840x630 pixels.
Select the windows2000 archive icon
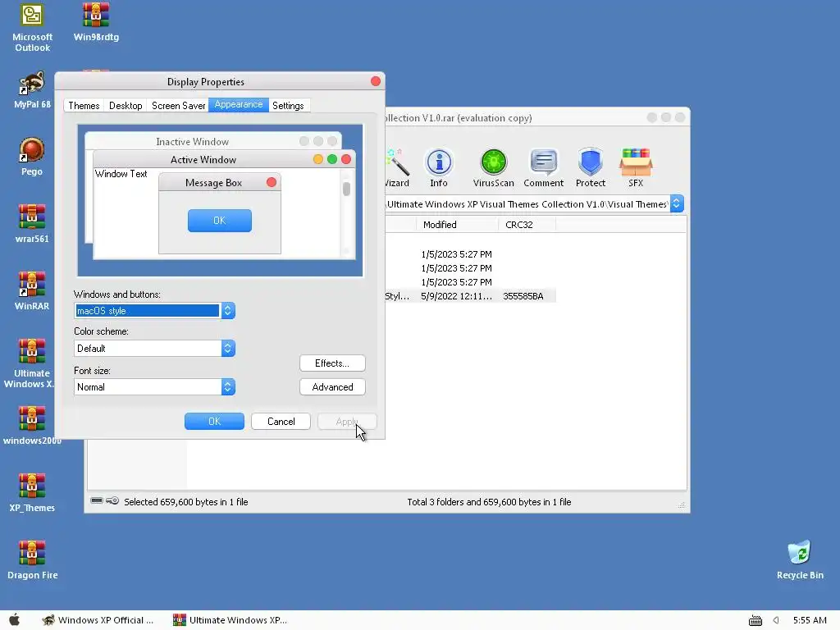(x=32, y=426)
